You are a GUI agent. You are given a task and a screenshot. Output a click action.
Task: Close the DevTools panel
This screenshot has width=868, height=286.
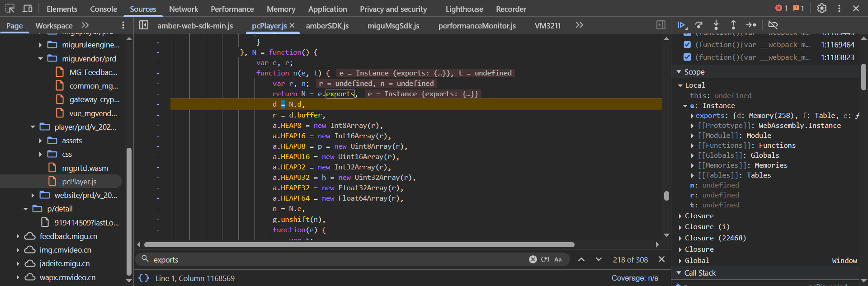point(856,8)
